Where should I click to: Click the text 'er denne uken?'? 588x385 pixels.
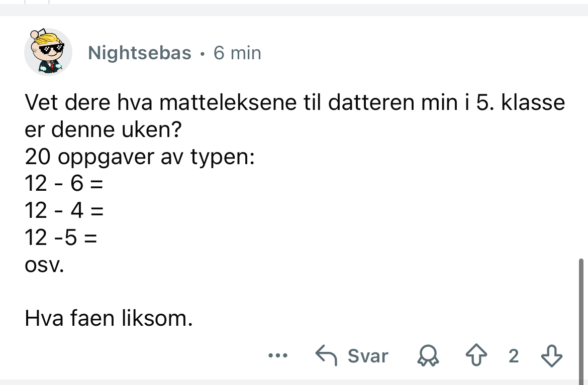(x=103, y=130)
